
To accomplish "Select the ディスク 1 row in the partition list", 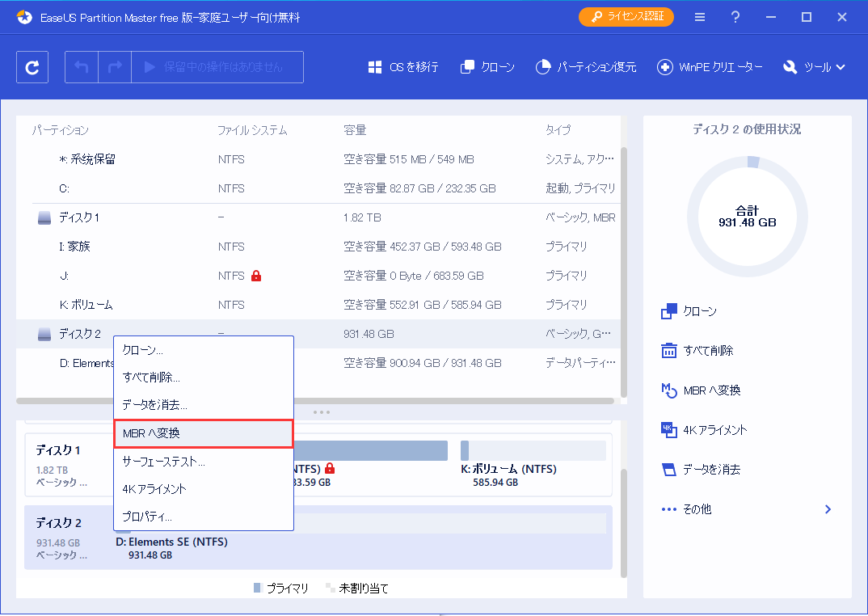I will pos(318,217).
